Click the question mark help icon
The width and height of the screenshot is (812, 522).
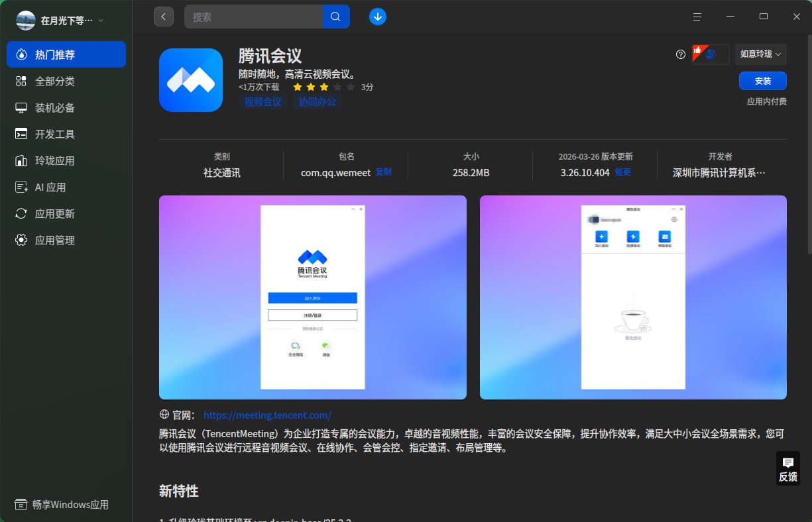pos(681,54)
